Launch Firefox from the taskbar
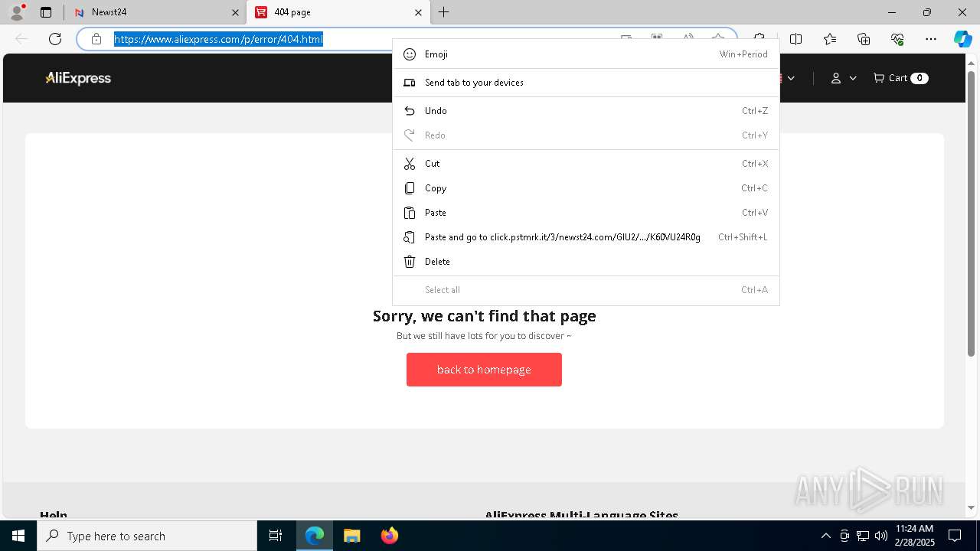The width and height of the screenshot is (980, 551). [x=389, y=536]
